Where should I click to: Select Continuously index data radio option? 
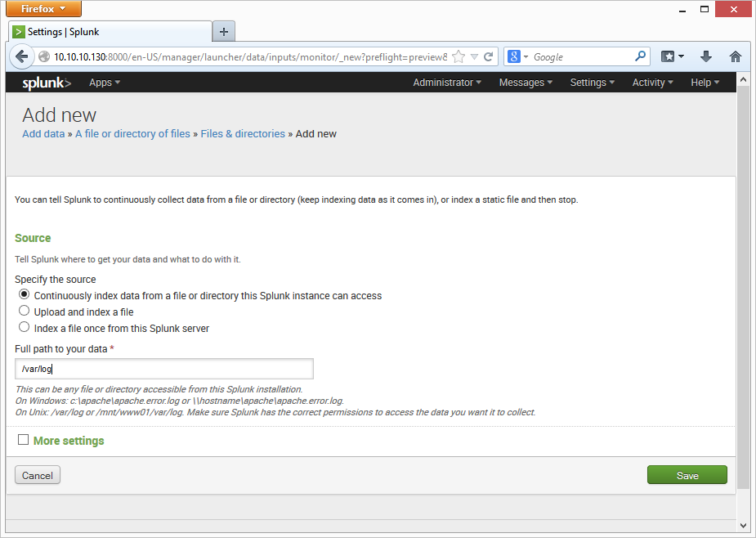point(24,294)
